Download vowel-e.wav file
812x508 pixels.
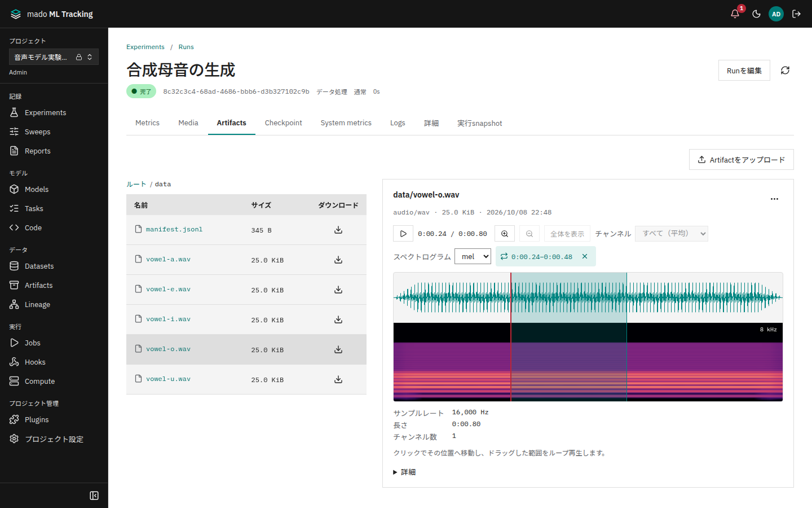coord(338,290)
